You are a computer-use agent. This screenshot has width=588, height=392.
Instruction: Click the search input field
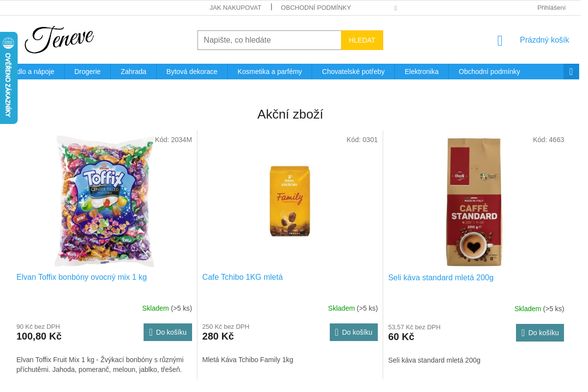point(269,40)
